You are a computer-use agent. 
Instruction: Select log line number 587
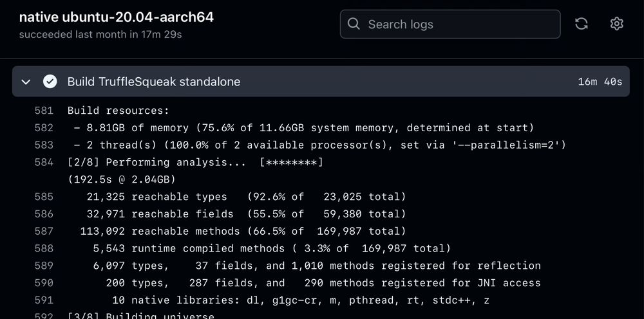(x=44, y=231)
